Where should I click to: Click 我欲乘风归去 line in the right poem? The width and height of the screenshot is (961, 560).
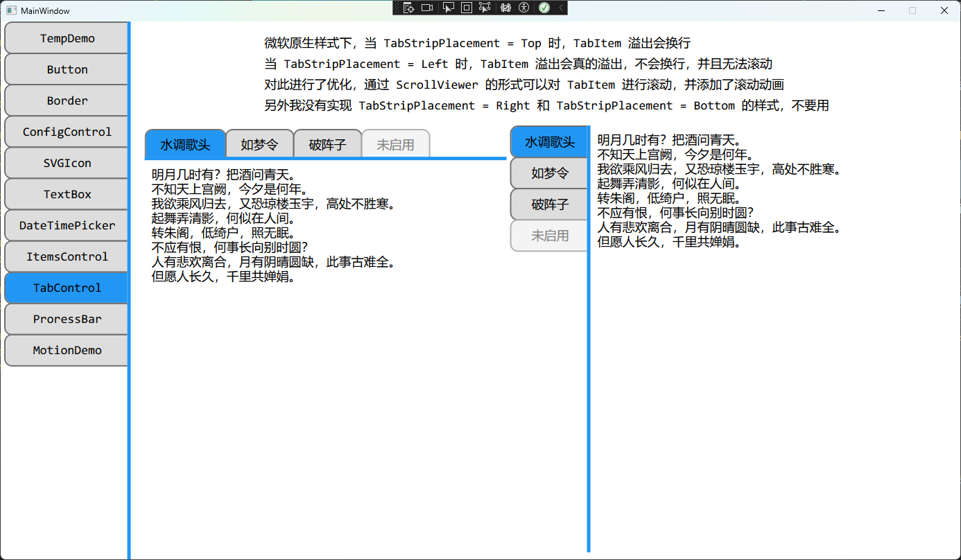tap(719, 169)
